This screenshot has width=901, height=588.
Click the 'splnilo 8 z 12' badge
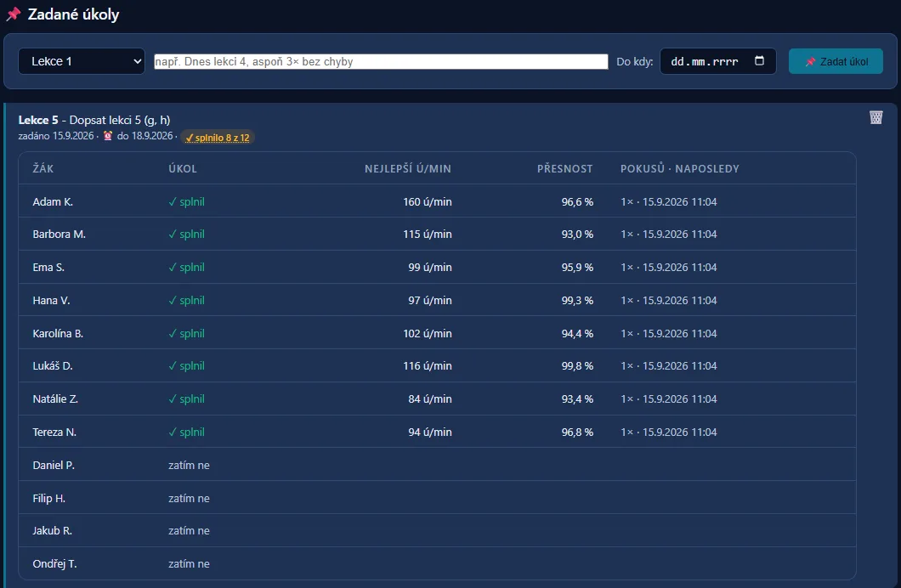pos(218,138)
